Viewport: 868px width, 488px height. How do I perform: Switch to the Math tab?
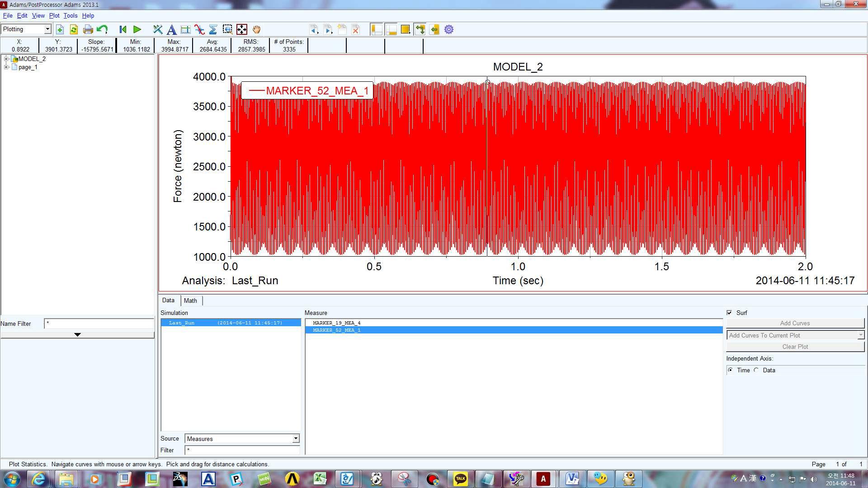click(191, 300)
